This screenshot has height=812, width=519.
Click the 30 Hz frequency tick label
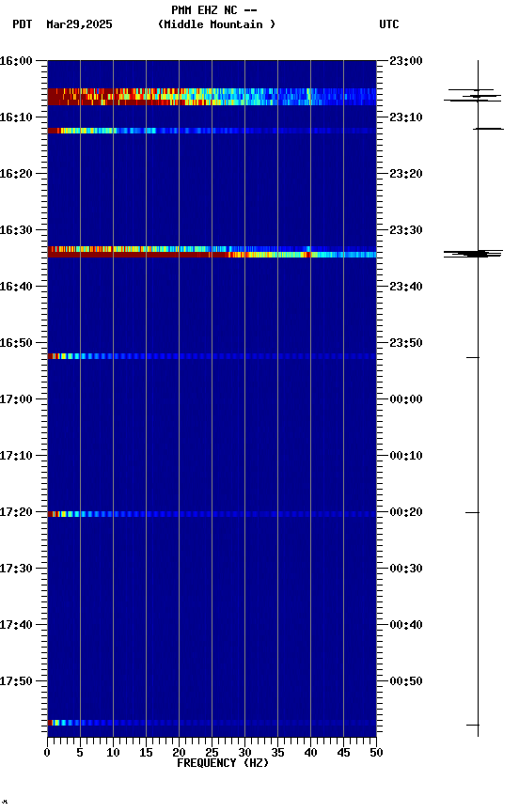click(x=244, y=753)
